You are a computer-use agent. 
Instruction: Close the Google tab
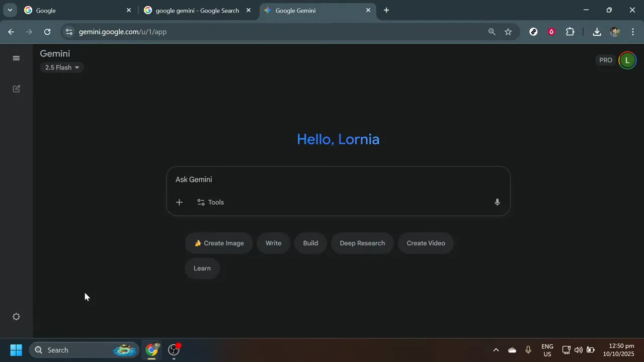coord(129,10)
